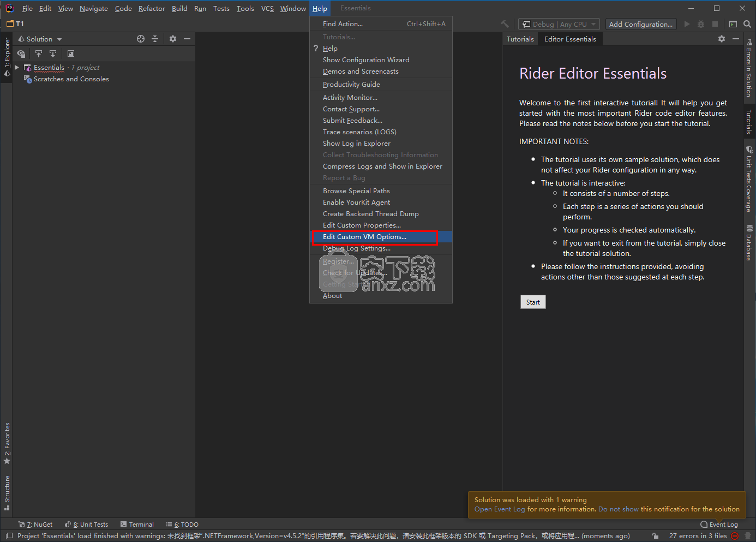Click the Rider application logo icon

pyautogui.click(x=9, y=8)
